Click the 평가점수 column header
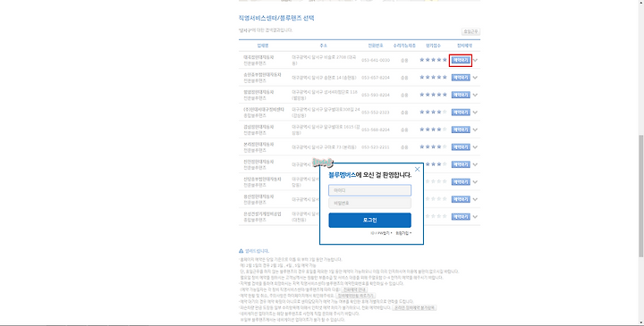The width and height of the screenshot is (644, 326). click(x=433, y=46)
